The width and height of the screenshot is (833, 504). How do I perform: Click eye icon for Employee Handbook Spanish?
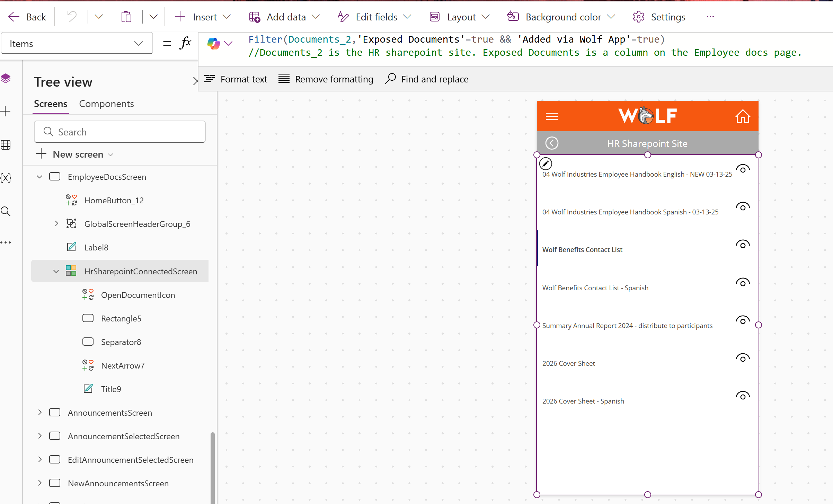[x=743, y=207]
